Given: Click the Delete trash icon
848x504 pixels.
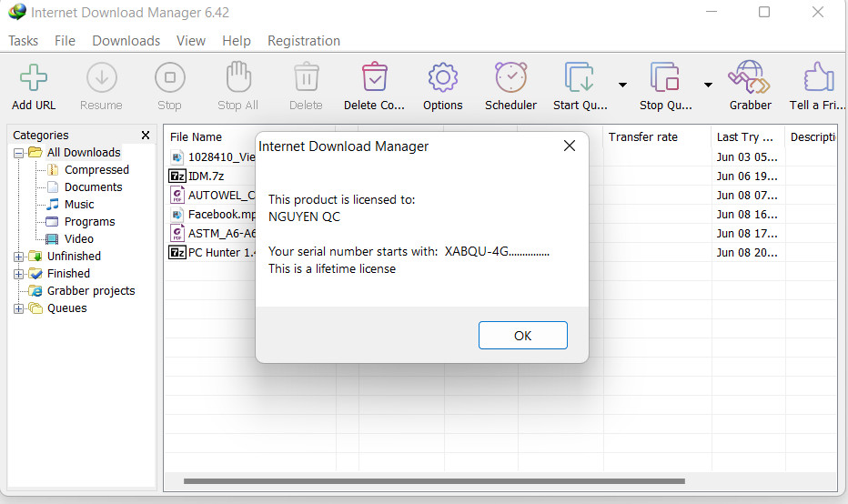Looking at the screenshot, I should (306, 76).
